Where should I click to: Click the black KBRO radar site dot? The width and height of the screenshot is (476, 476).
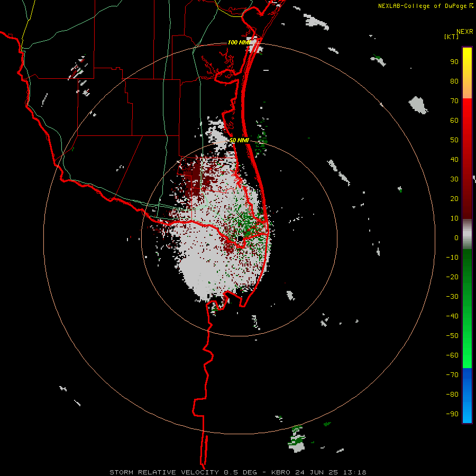tap(240, 239)
